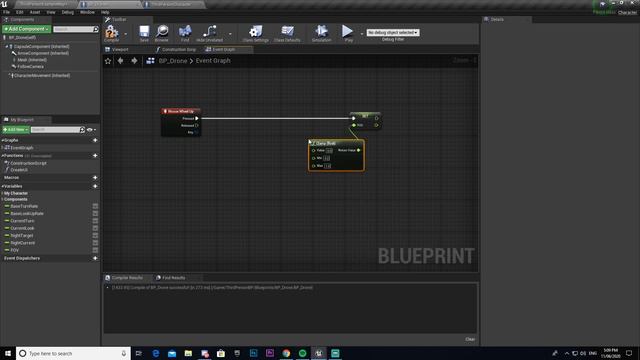
Task: Select the FollowCamera component
Action: point(30,67)
